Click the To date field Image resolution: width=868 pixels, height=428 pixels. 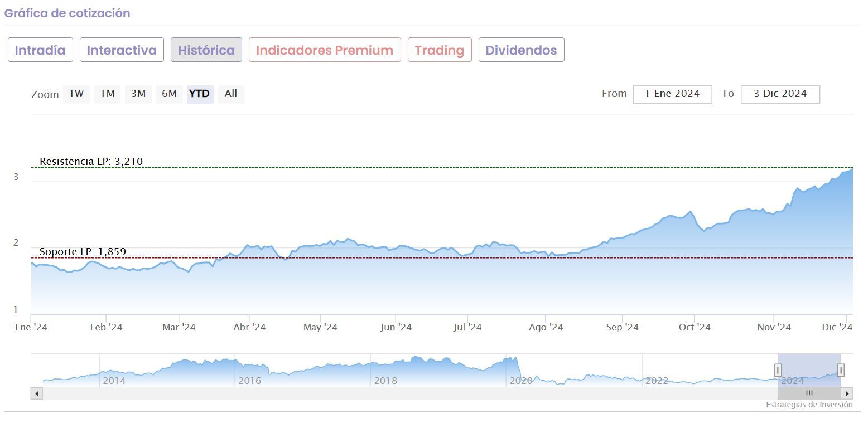780,94
